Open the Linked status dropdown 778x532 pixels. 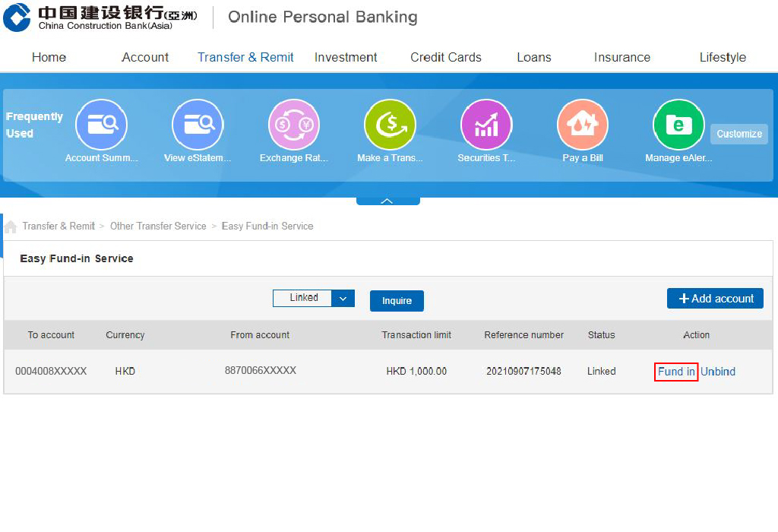[314, 298]
